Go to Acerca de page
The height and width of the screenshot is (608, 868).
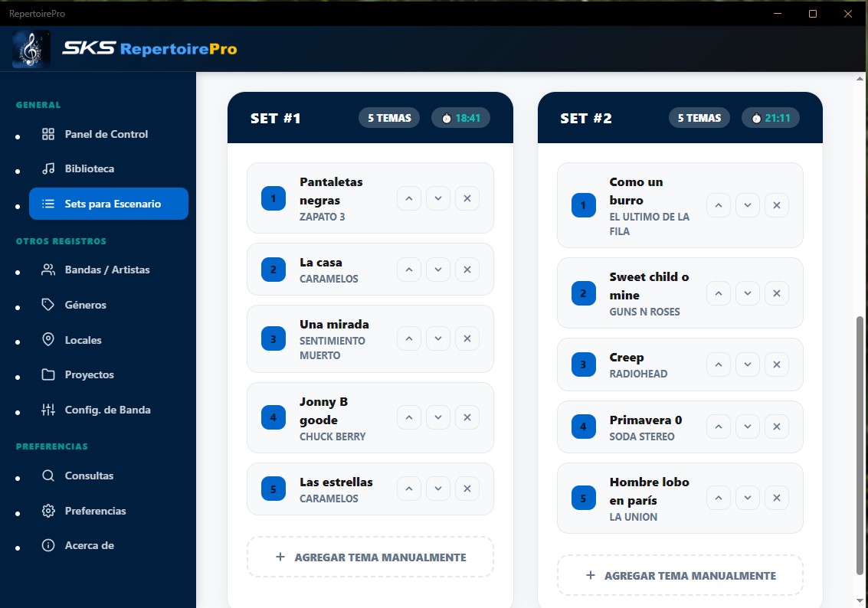pos(89,545)
